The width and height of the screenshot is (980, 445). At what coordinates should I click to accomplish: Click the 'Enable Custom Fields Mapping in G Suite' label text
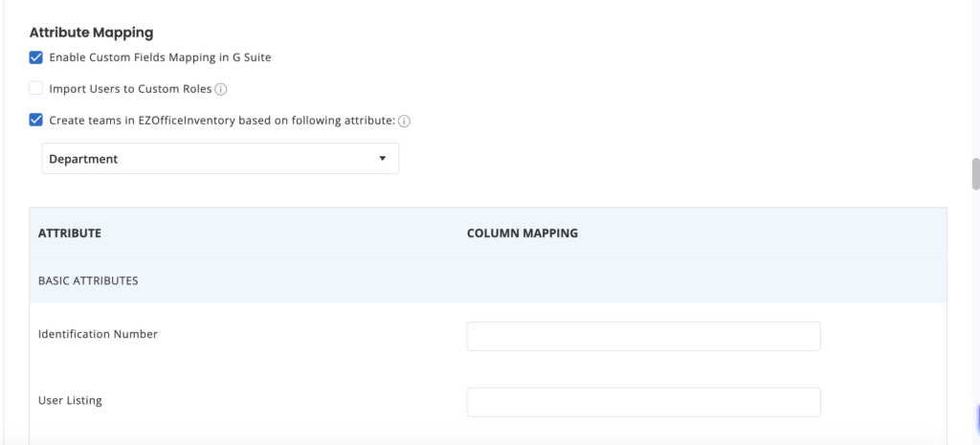coord(160,57)
